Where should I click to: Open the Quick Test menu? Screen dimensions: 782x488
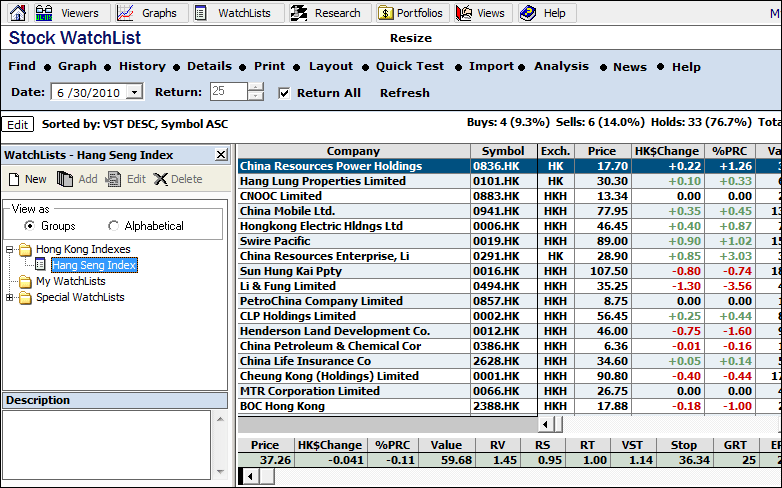[410, 66]
